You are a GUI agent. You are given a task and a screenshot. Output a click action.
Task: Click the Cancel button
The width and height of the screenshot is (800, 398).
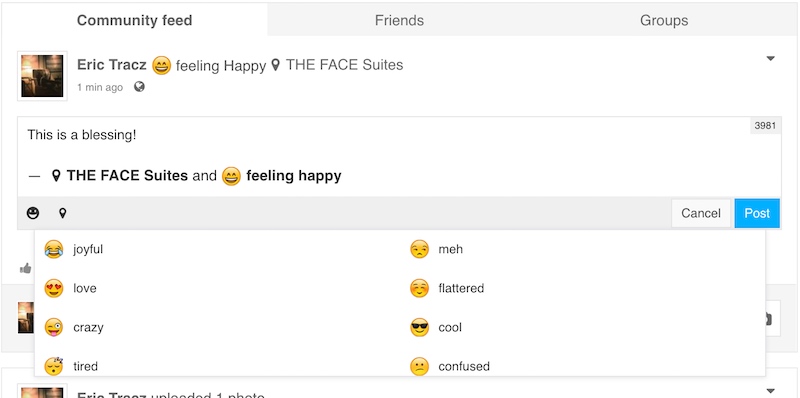coord(701,213)
